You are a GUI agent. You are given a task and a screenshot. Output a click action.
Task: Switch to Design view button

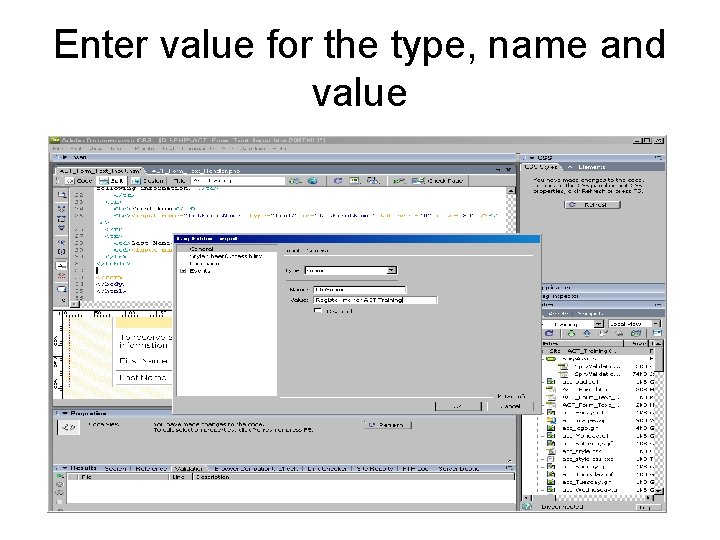[147, 181]
